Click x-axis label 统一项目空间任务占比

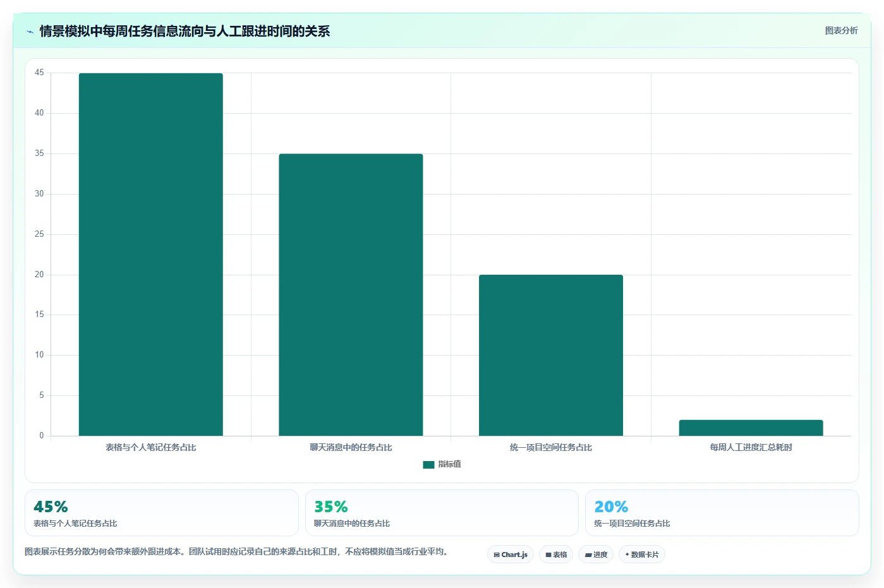pos(551,447)
